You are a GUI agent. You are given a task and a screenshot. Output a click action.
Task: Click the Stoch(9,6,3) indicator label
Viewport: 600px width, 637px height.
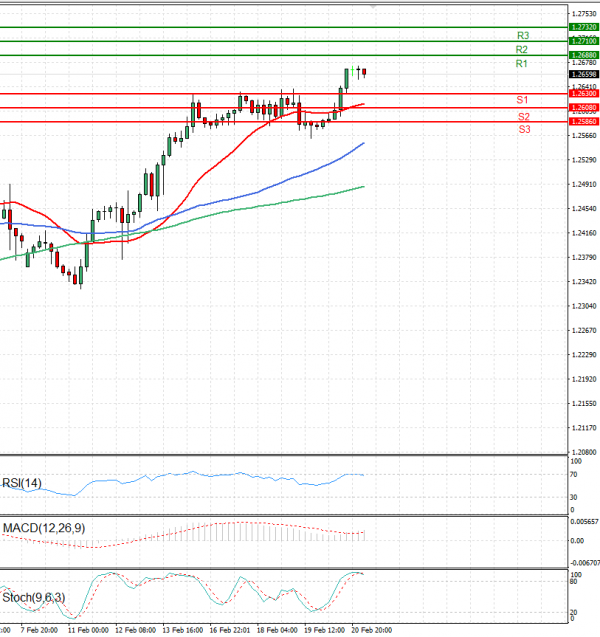[34, 598]
